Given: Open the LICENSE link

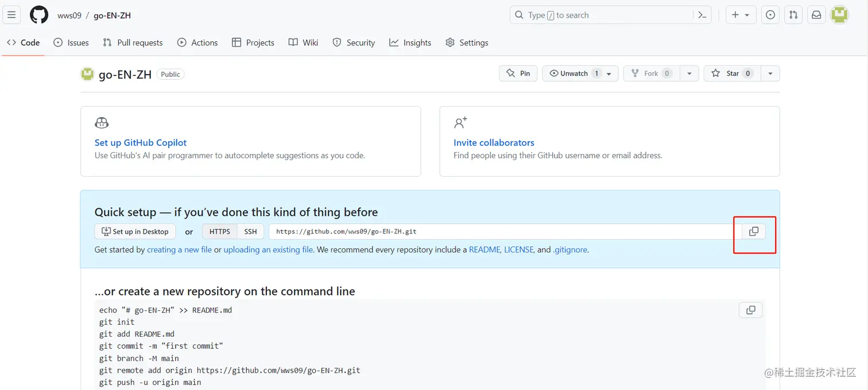Looking at the screenshot, I should coord(519,250).
